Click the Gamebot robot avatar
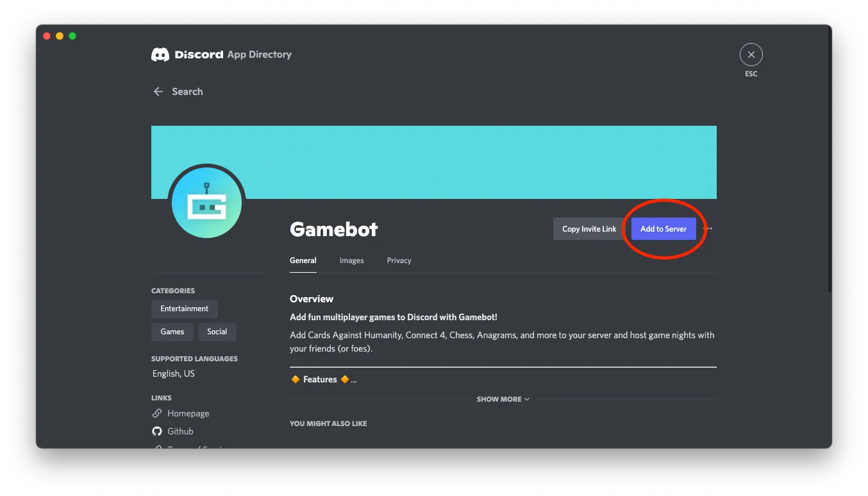The height and width of the screenshot is (496, 868). [206, 203]
